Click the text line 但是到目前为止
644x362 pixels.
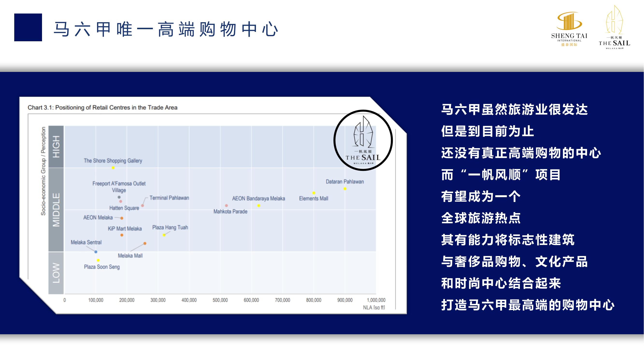tap(488, 131)
